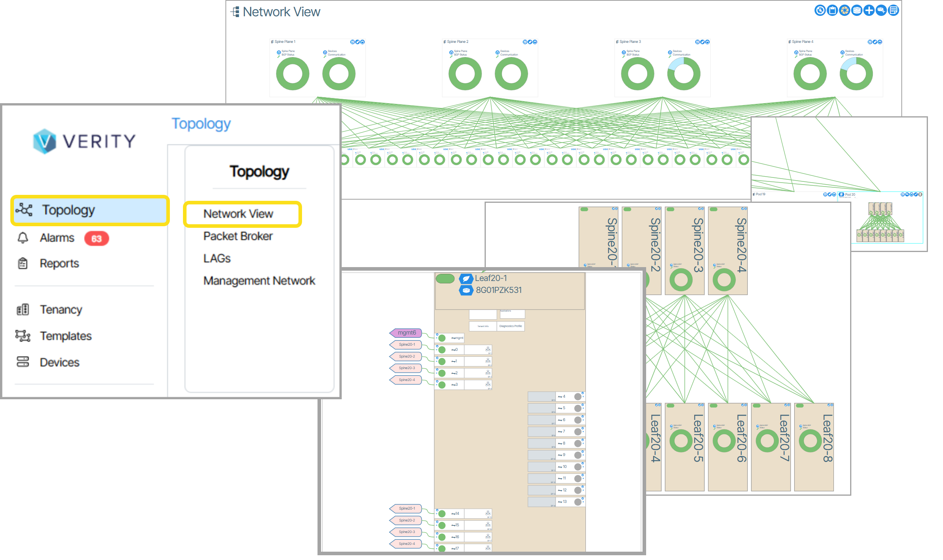Click the switch hexagon icon beside 8G01PZK531
This screenshot has width=943, height=560.
coord(466,291)
